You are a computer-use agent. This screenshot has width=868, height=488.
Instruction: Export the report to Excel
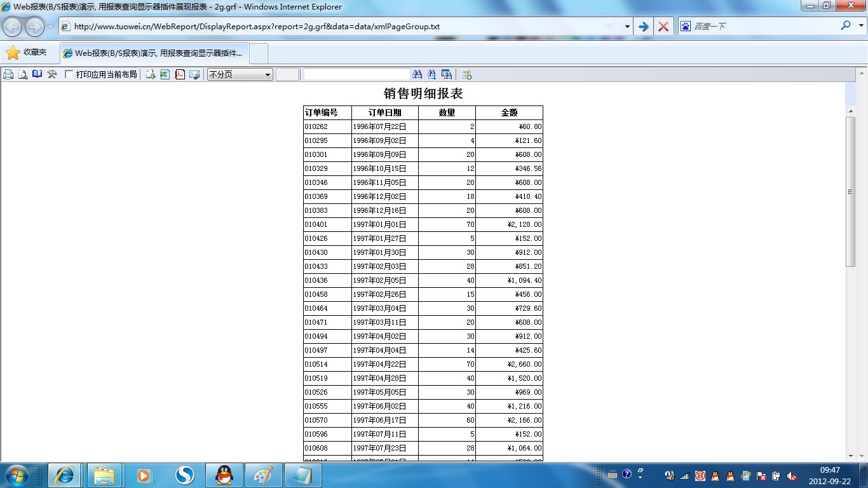(165, 74)
